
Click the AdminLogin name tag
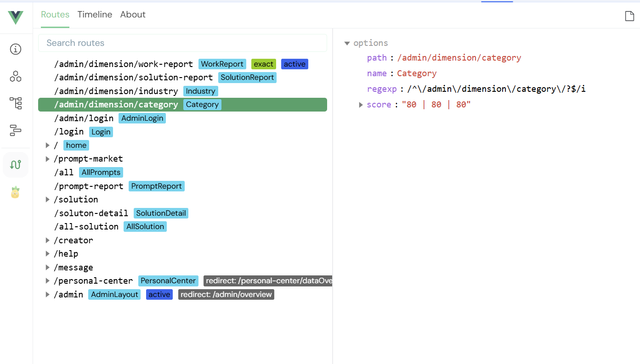142,118
